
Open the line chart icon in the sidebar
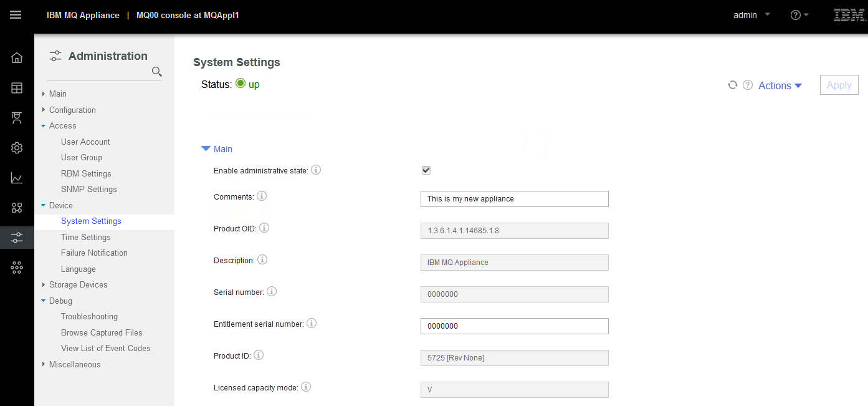[17, 178]
